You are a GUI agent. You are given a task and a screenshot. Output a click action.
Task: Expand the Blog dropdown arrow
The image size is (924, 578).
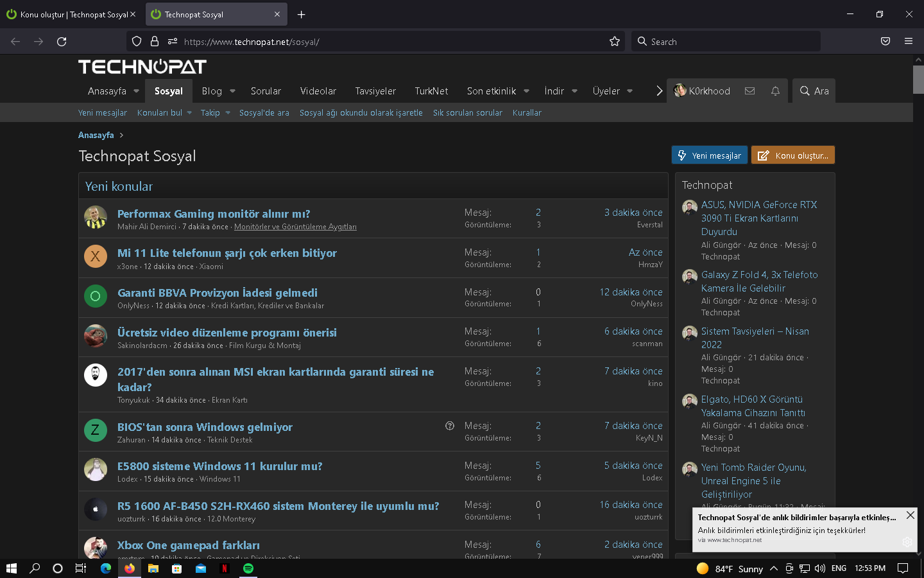click(x=232, y=91)
